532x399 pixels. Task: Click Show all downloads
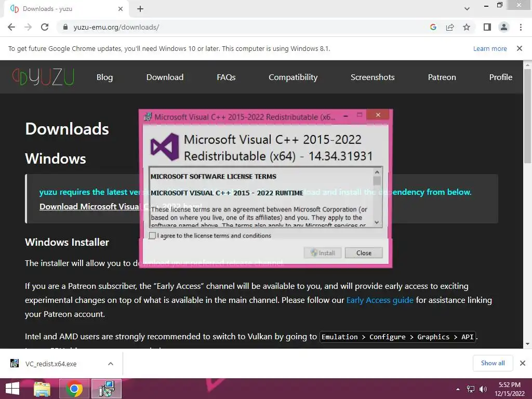coord(493,363)
